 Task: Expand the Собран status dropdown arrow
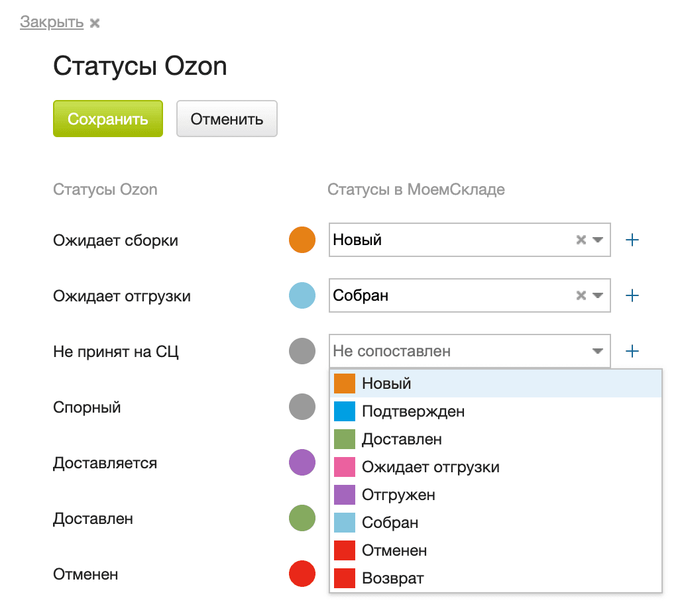pyautogui.click(x=598, y=295)
